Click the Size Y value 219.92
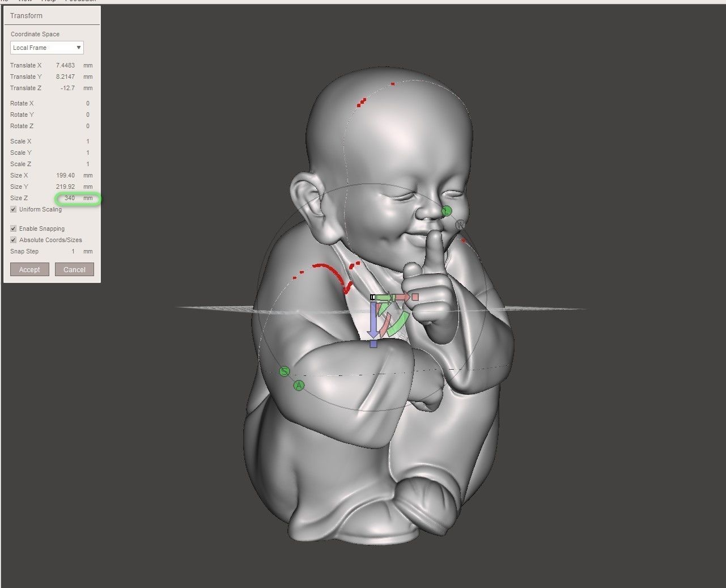Screen dimensions: 726x588 [66, 187]
